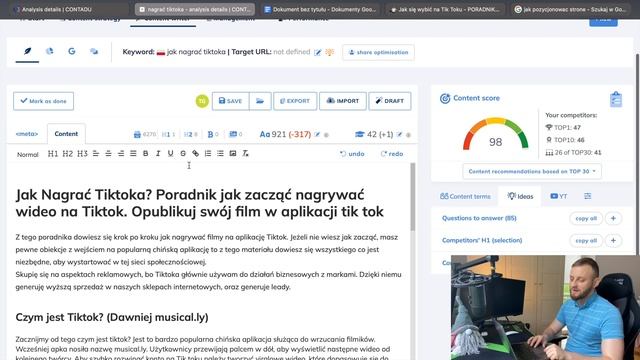This screenshot has width=640, height=360.
Task: Align text left in editor toolbar
Action: [96, 154]
